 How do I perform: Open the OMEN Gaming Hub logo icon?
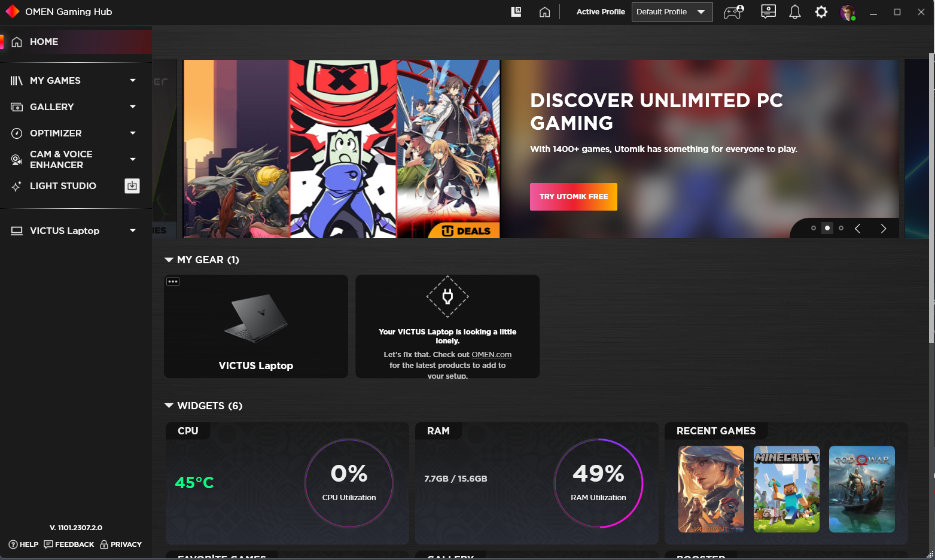click(x=12, y=12)
